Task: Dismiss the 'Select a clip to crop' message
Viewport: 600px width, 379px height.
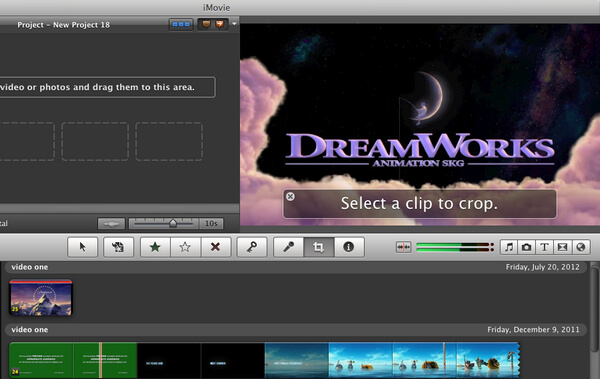Action: tap(290, 196)
